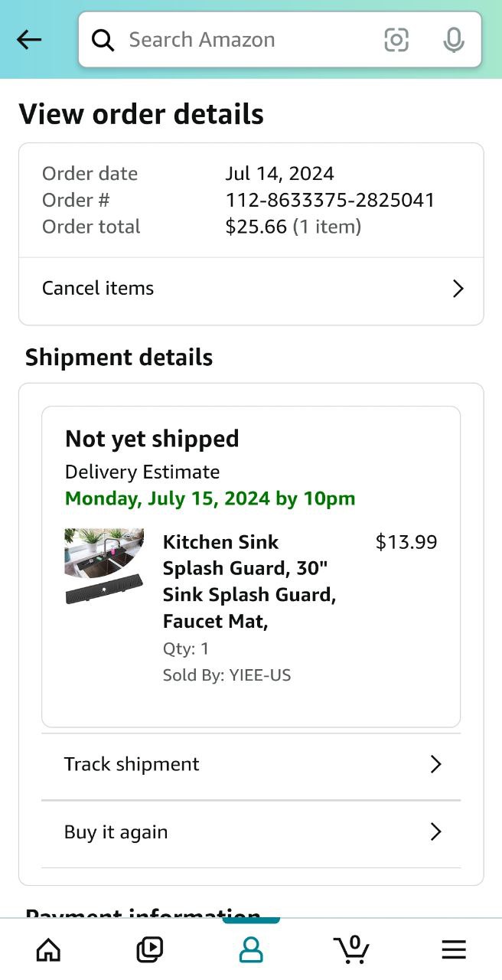The width and height of the screenshot is (502, 980).
Task: Open the shopping cart icon
Action: click(352, 949)
